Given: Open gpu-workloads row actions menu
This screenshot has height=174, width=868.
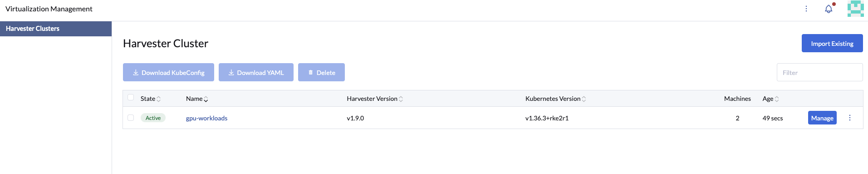Looking at the screenshot, I should 850,118.
